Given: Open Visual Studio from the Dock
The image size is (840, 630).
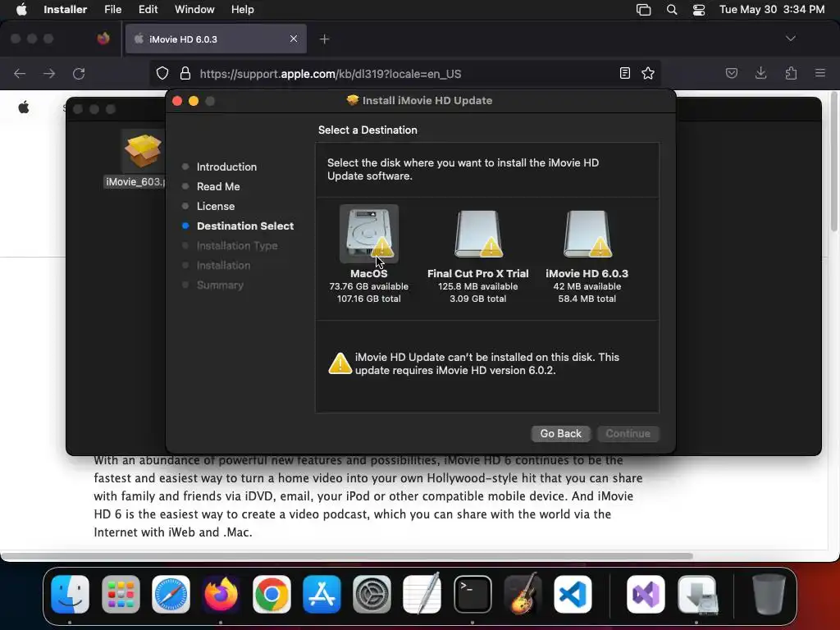Looking at the screenshot, I should [646, 594].
